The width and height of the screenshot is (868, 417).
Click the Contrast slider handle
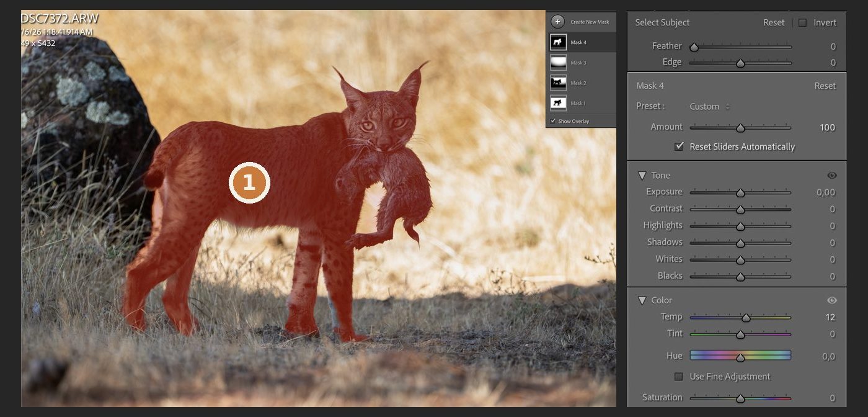click(740, 210)
